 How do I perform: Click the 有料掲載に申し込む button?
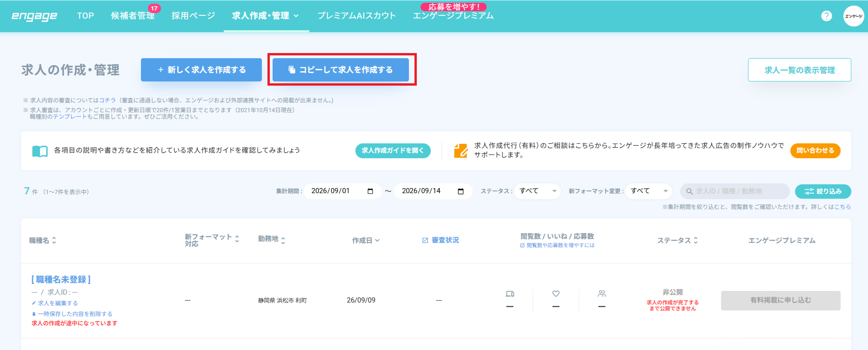point(781,301)
